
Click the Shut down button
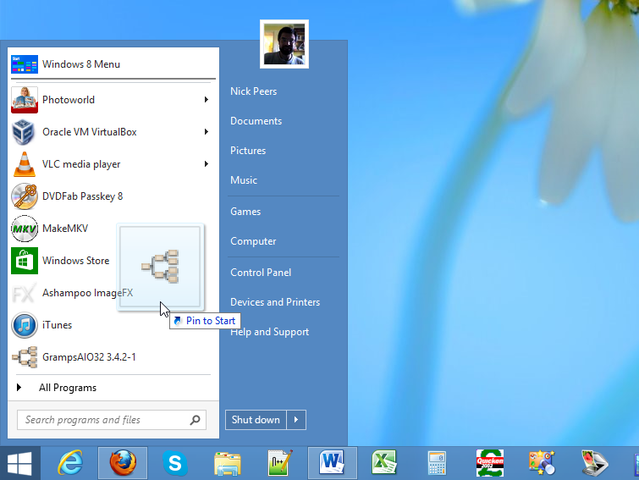tap(256, 420)
